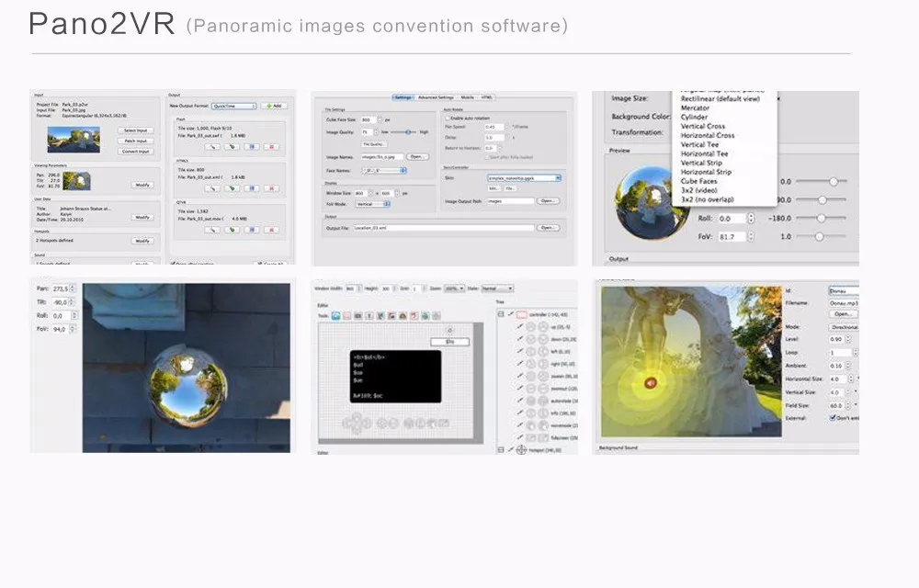Click red speaker sound hotspot on statue image
The image size is (919, 588).
pyautogui.click(x=651, y=383)
